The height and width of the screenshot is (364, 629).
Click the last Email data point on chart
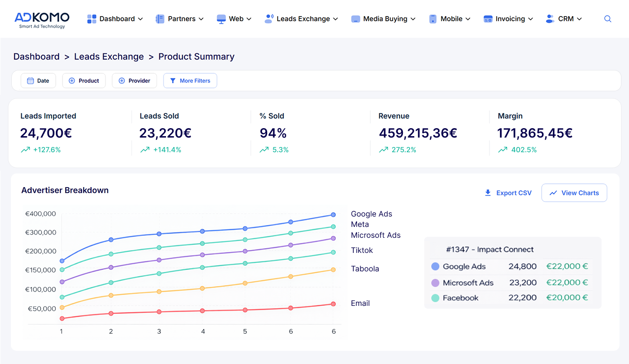tap(333, 304)
